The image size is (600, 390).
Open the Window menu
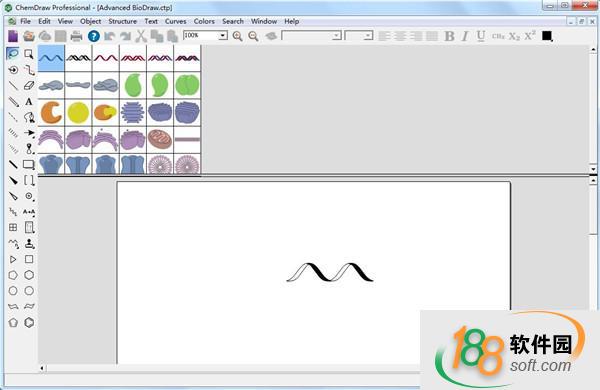264,21
